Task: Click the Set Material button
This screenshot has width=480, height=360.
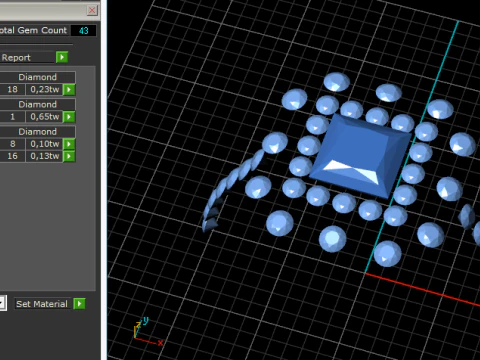Action: click(x=43, y=304)
